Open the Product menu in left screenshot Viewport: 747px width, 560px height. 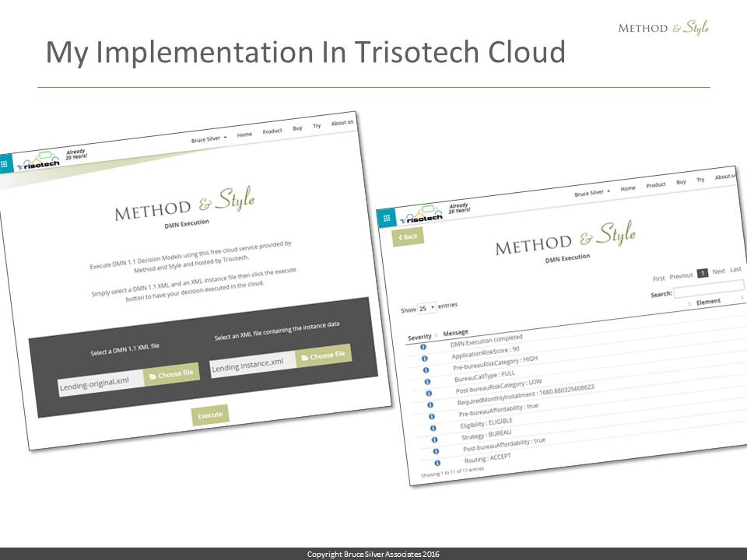272,131
